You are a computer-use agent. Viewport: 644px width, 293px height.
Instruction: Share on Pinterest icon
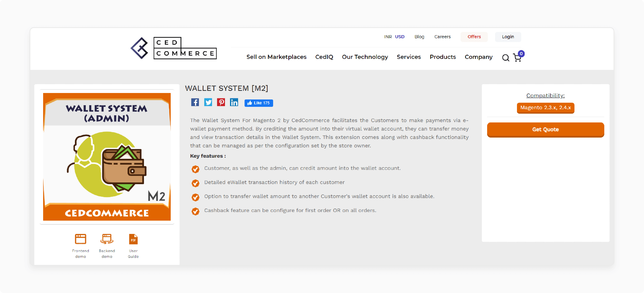[221, 102]
